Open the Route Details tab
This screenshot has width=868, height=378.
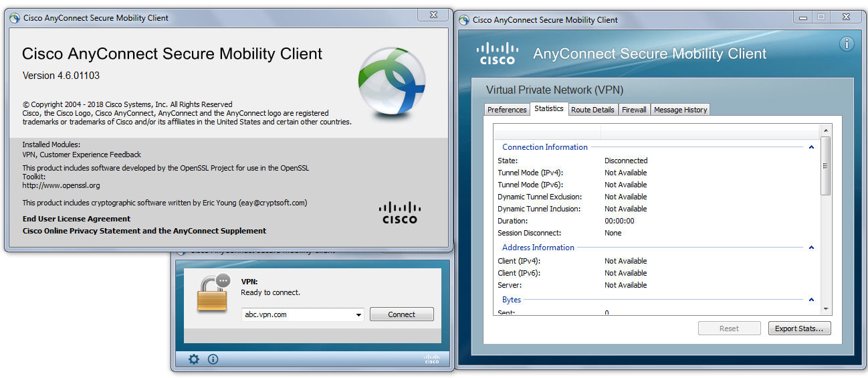[x=592, y=110]
